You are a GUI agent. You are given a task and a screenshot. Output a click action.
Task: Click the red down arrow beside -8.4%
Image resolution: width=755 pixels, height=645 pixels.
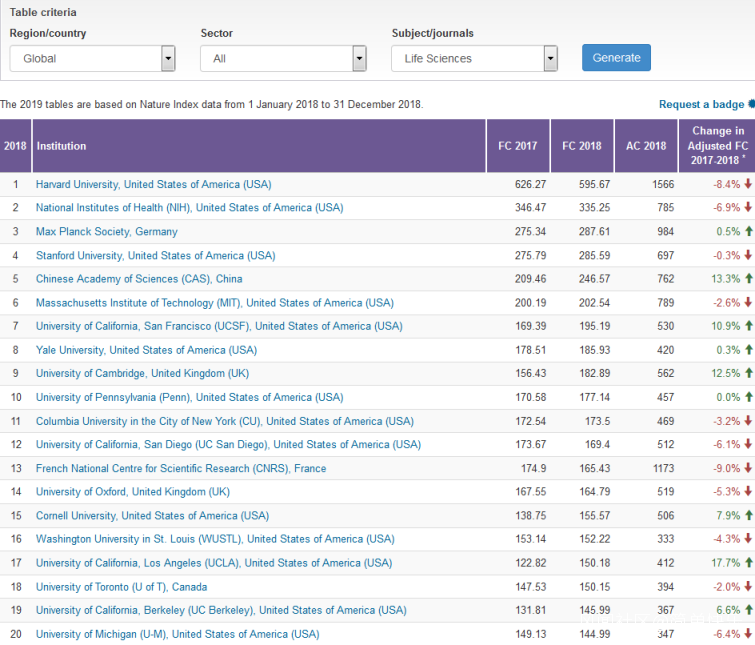click(x=747, y=184)
